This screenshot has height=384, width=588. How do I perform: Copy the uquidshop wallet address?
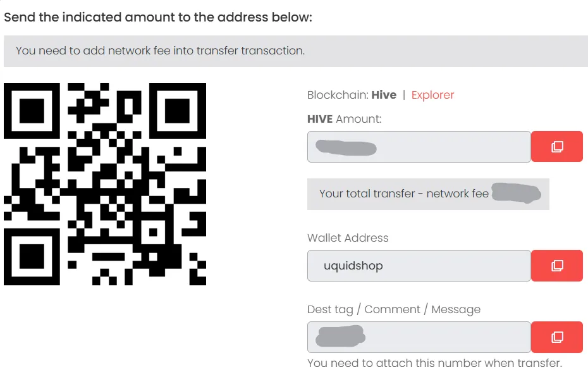tap(557, 266)
